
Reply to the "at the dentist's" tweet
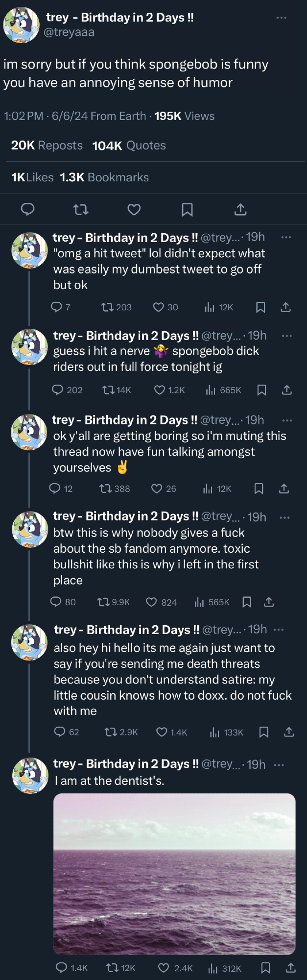click(x=62, y=968)
